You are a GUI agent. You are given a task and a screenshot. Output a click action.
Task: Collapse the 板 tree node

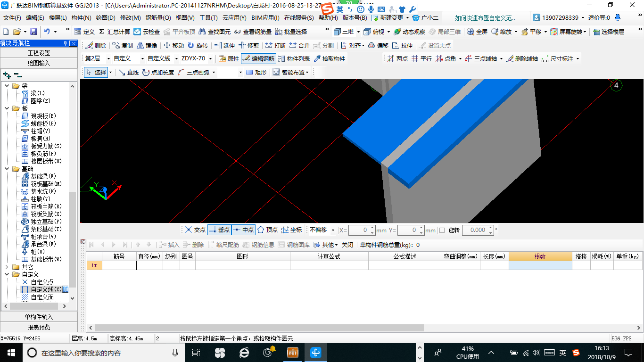(x=7, y=108)
